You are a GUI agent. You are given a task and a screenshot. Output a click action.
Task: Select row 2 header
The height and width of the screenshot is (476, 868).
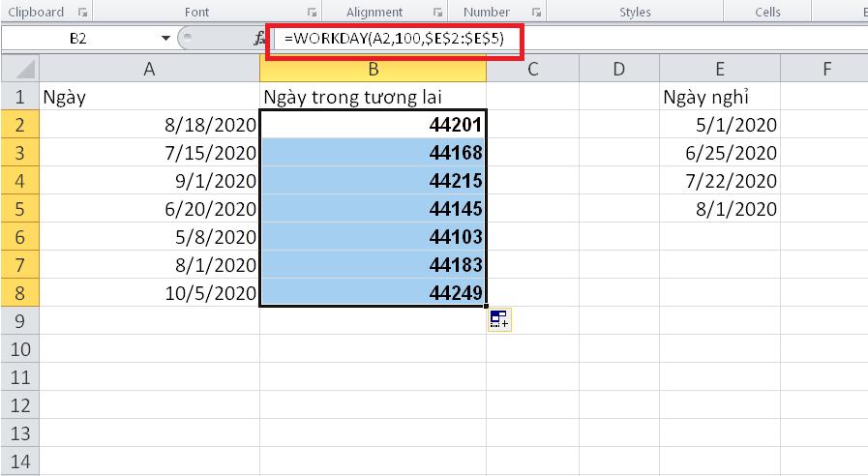pos(20,125)
